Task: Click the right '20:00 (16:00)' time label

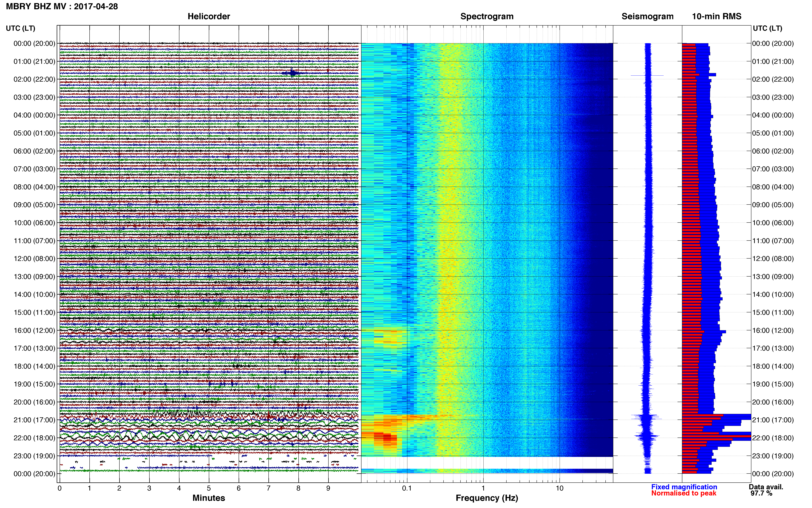Action: (x=773, y=402)
